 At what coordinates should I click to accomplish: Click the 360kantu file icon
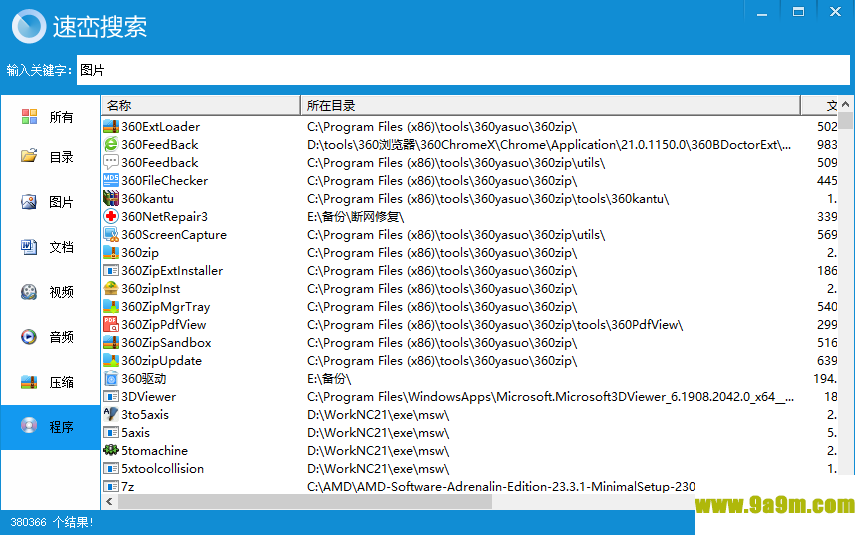click(x=111, y=199)
